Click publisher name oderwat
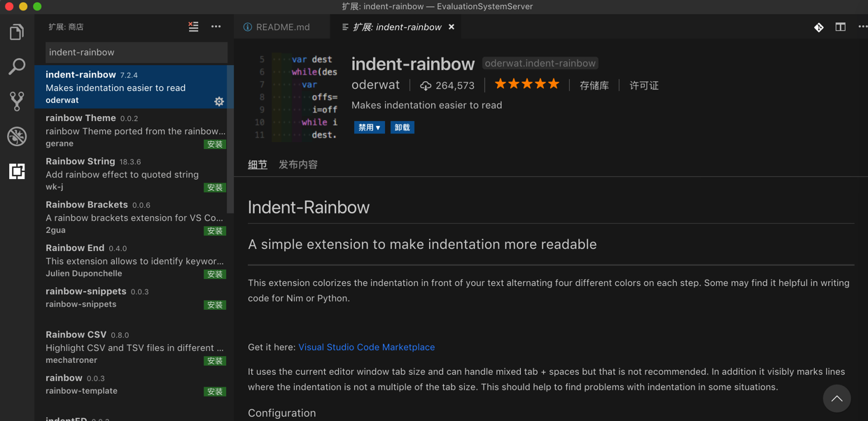 (376, 85)
